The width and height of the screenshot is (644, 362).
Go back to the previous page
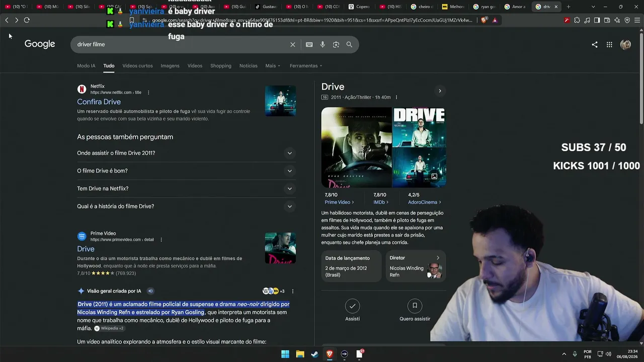[7, 20]
